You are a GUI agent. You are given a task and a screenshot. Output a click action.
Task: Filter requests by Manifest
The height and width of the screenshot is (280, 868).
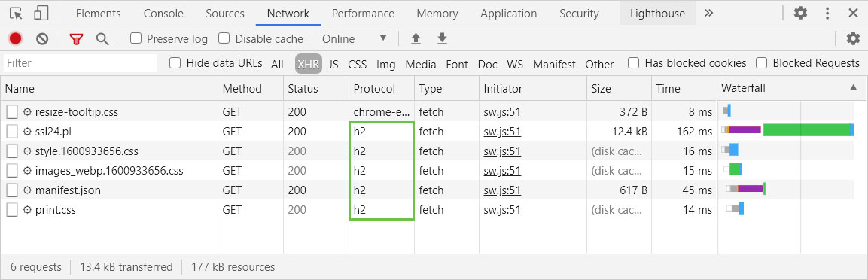point(554,64)
